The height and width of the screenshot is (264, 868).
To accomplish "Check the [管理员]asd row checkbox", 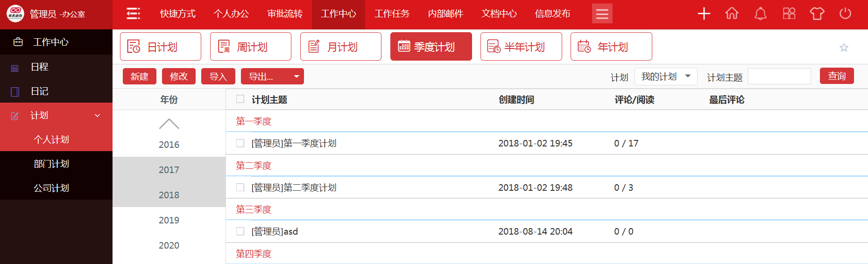I will [240, 231].
